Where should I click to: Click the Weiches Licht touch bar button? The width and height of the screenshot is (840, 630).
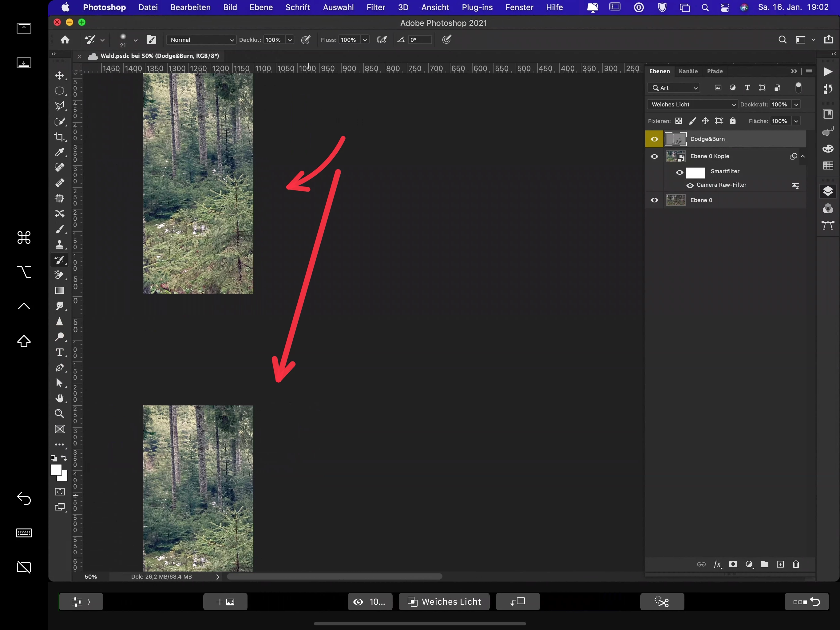click(444, 601)
